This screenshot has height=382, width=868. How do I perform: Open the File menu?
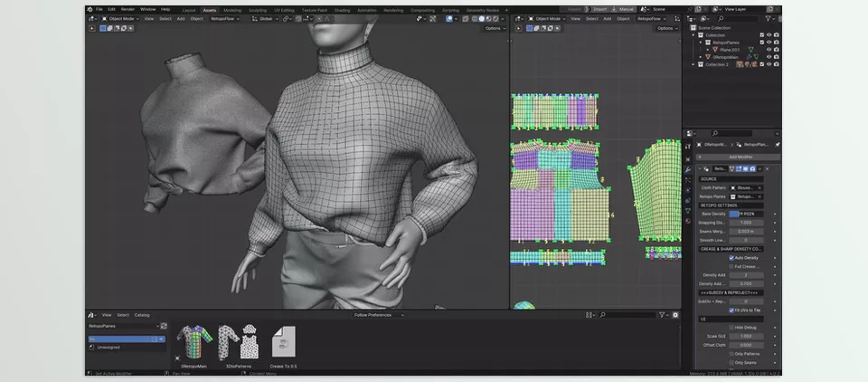pos(99,9)
